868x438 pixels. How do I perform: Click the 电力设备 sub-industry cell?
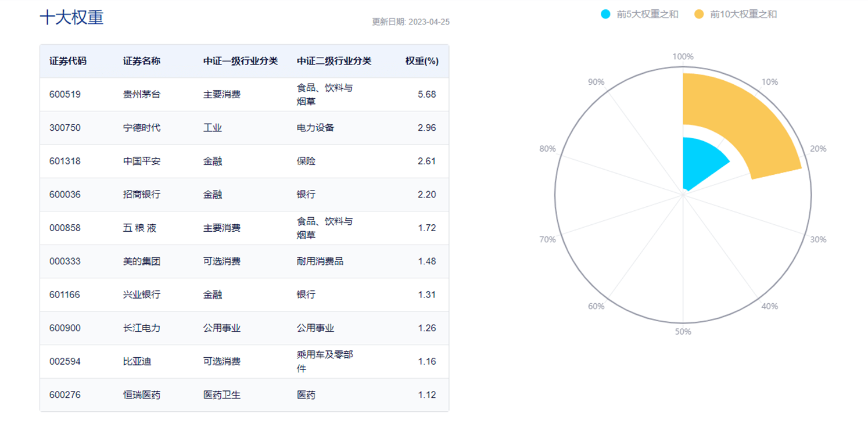click(315, 128)
